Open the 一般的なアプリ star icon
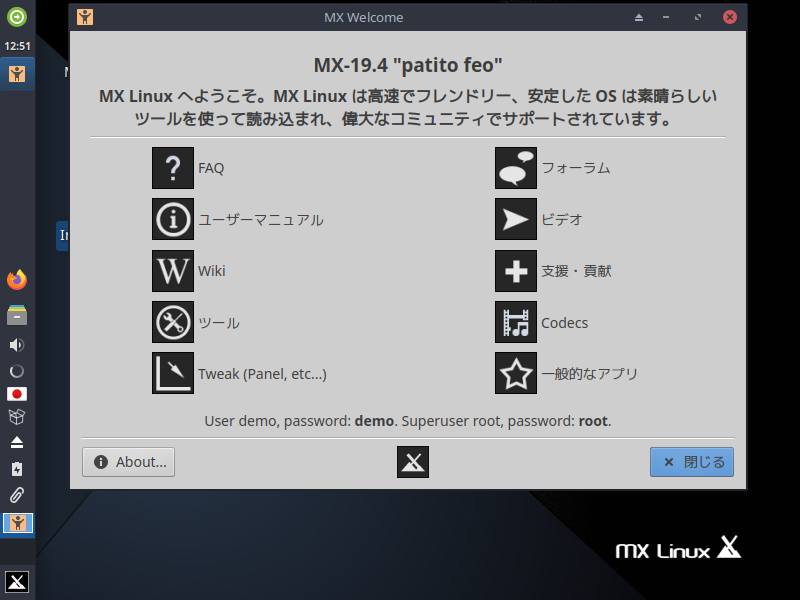The width and height of the screenshot is (800, 600). [x=516, y=373]
